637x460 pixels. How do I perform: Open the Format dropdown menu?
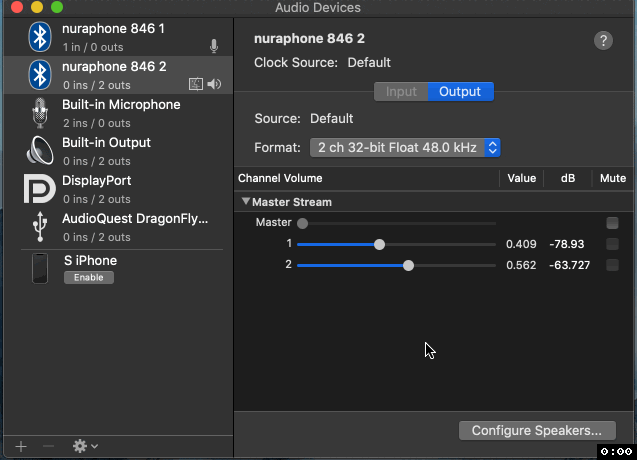coord(405,148)
